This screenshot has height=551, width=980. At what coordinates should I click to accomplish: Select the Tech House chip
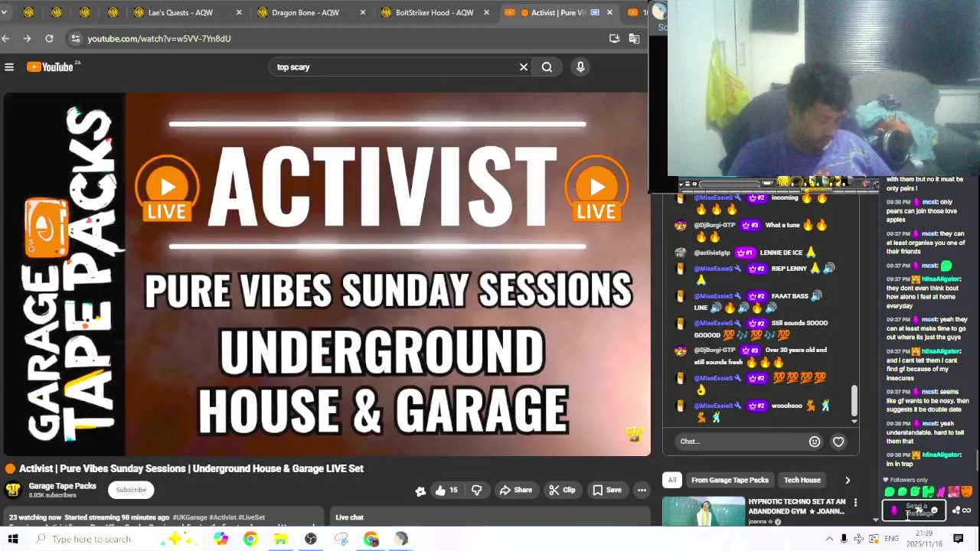pyautogui.click(x=802, y=480)
